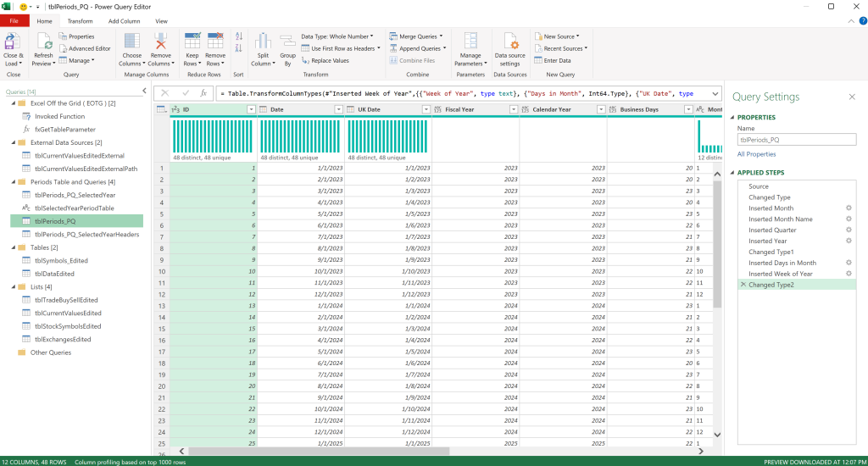Collapse the ribbon with the chevron

pos(851,21)
